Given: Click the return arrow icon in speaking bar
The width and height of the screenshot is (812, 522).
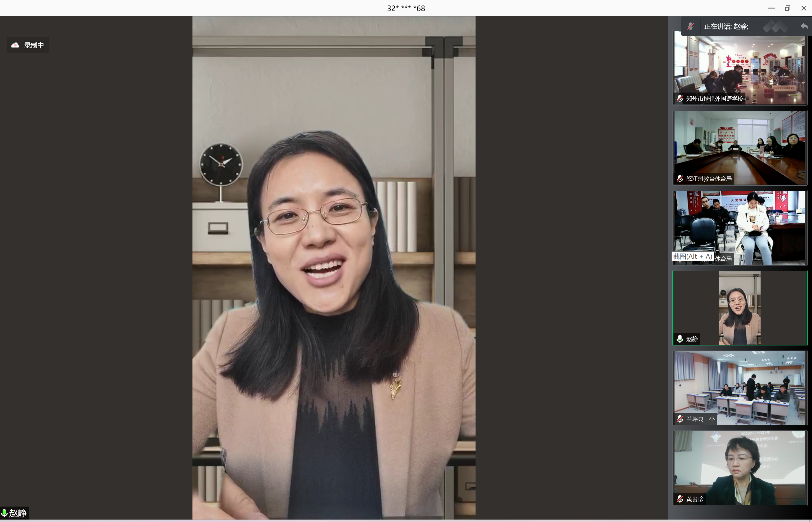Looking at the screenshot, I should click(804, 26).
